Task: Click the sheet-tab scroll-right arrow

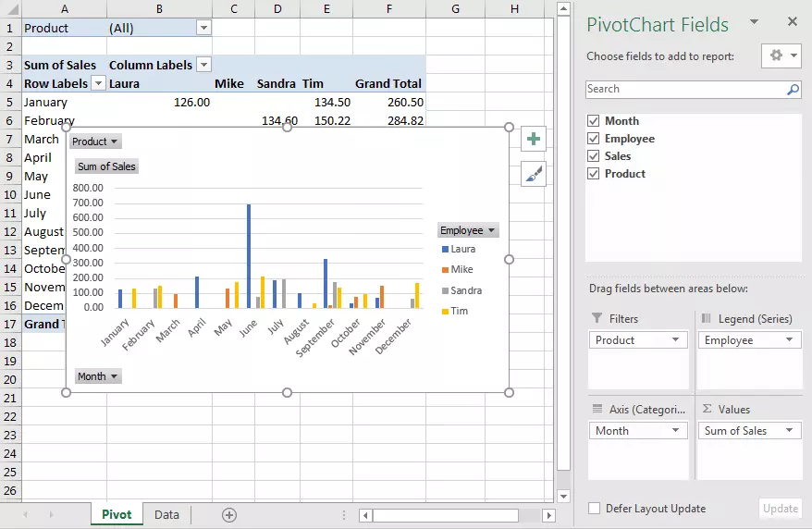Action: (51, 514)
